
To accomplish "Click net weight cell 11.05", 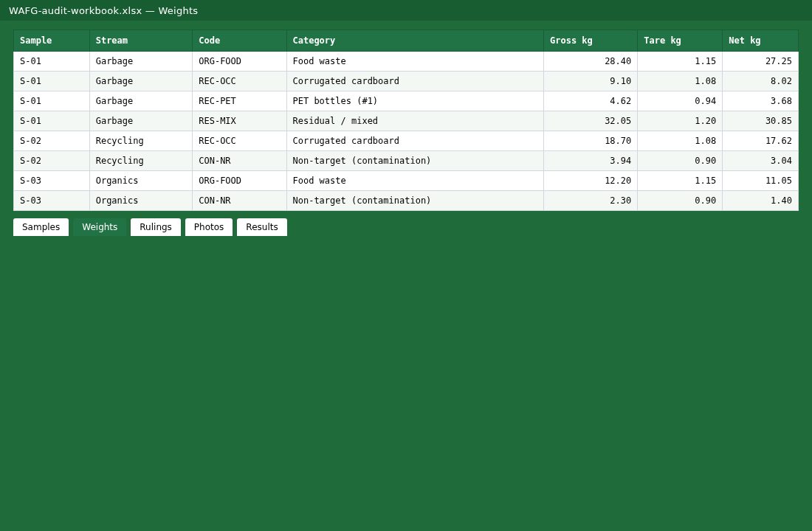I will [760, 181].
